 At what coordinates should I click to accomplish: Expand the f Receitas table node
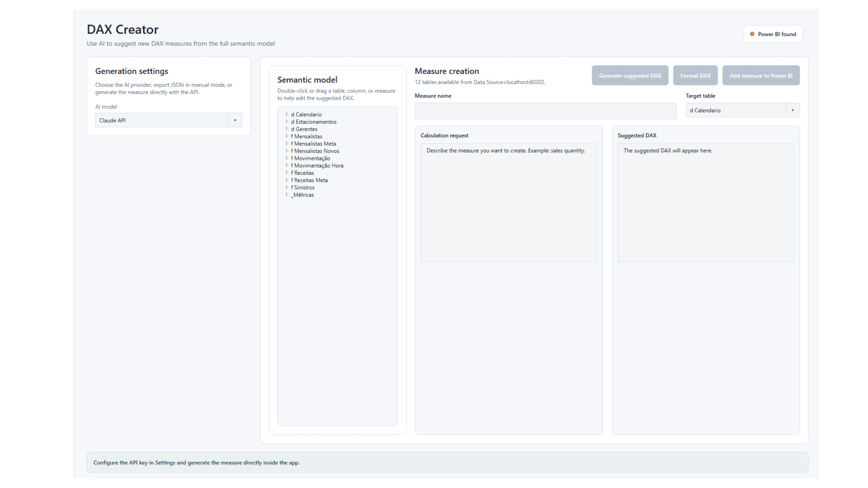[x=287, y=173]
